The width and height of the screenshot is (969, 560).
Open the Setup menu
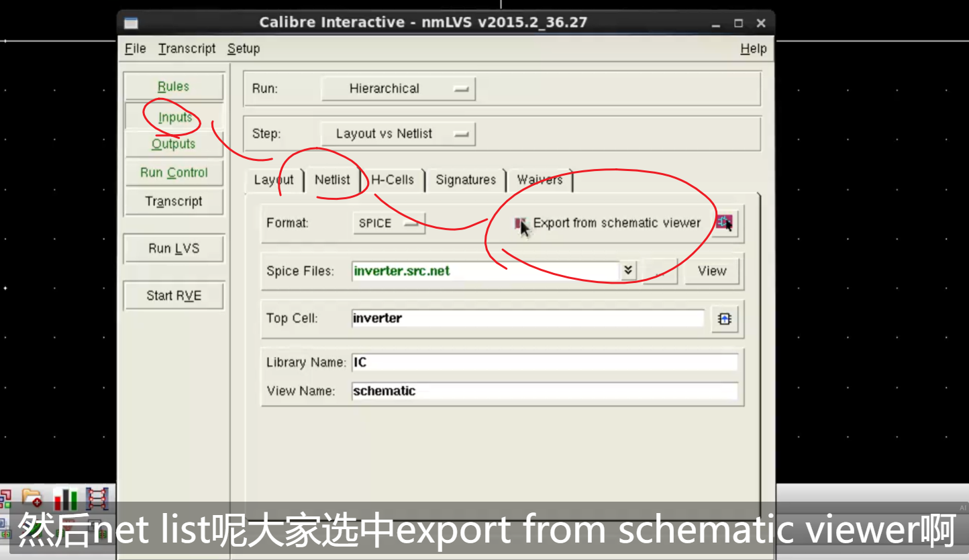[244, 48]
